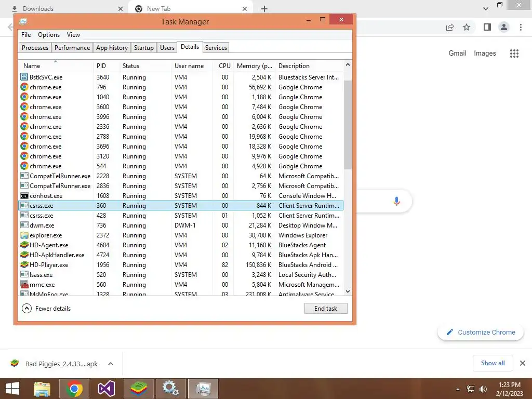The height and width of the screenshot is (399, 532).
Task: Expand the Bad Piggies download options chevron
Action: click(111, 364)
